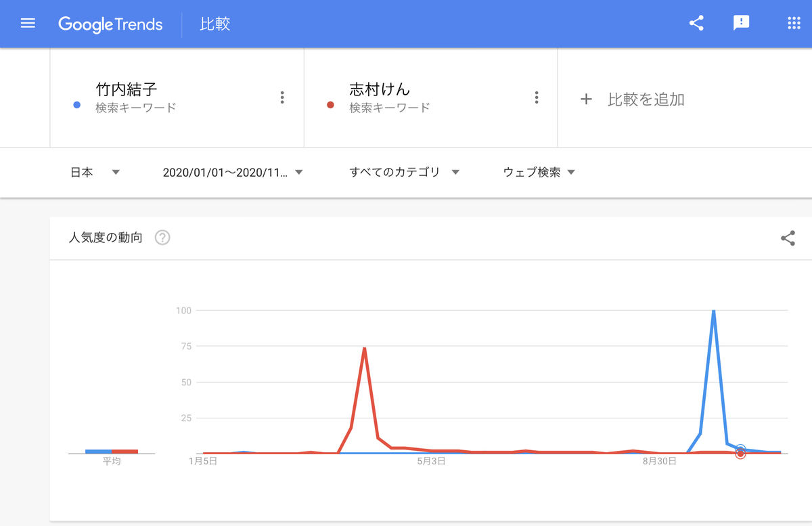The width and height of the screenshot is (812, 526).
Task: Share the 人気度の動向 chart
Action: [788, 238]
